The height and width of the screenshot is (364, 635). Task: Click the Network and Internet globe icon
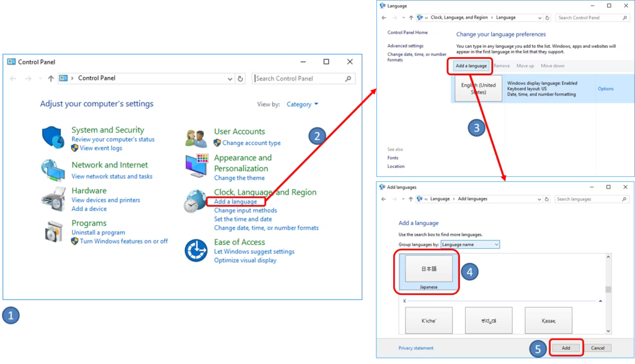click(53, 169)
